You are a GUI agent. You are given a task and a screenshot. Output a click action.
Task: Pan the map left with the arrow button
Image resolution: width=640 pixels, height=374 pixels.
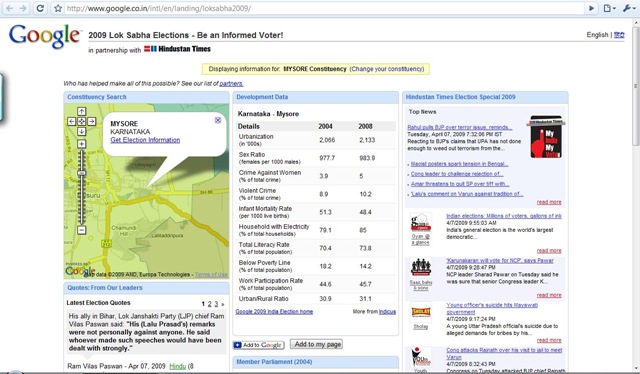point(71,121)
